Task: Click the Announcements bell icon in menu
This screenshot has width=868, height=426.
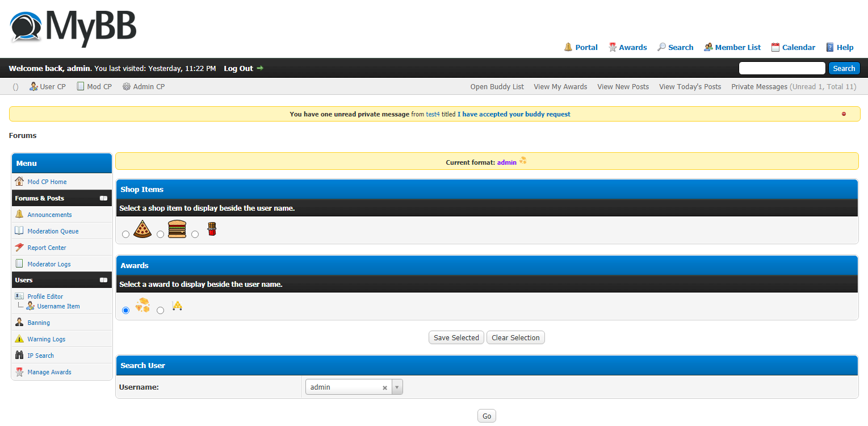Action: pos(19,215)
